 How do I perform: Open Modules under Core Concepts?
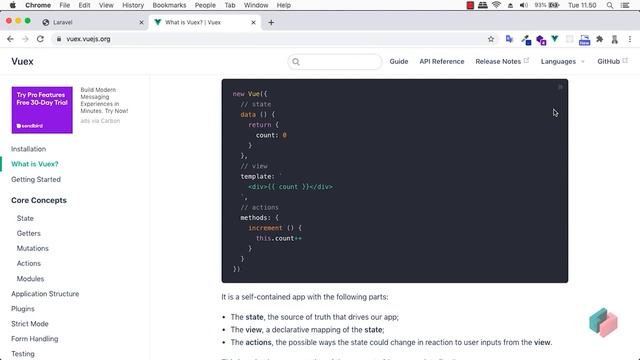(x=30, y=279)
